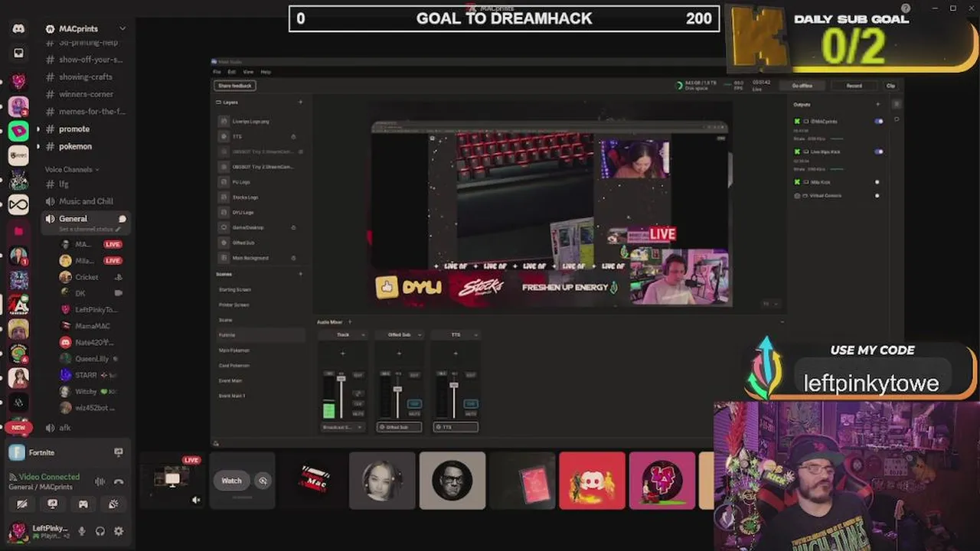The width and height of the screenshot is (980, 551).
Task: Click the Watch stream button
Action: pyautogui.click(x=231, y=481)
